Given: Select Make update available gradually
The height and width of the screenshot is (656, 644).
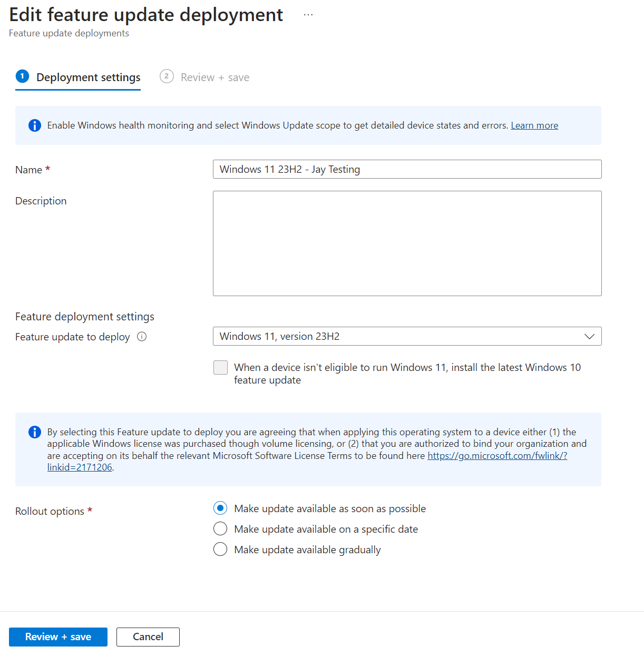Looking at the screenshot, I should point(220,549).
